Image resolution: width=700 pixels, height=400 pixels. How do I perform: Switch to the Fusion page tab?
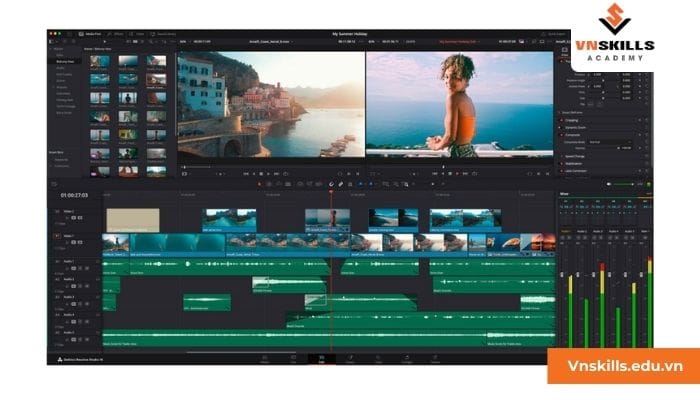[350, 359]
